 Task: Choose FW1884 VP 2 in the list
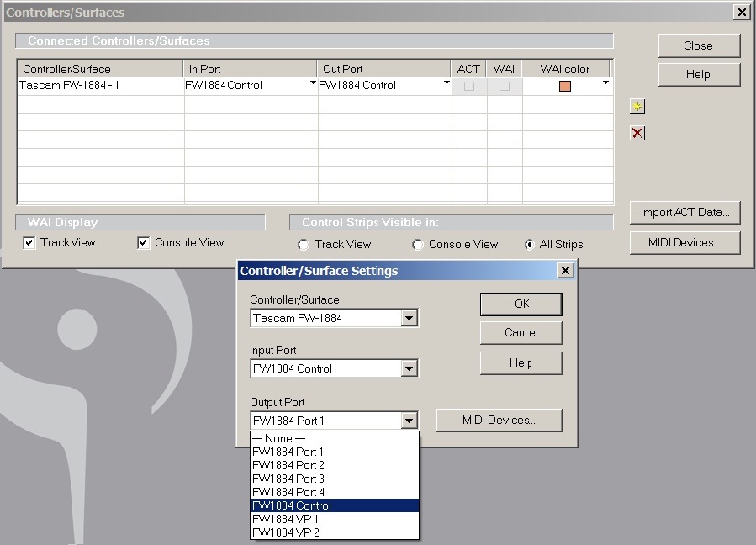tap(335, 532)
